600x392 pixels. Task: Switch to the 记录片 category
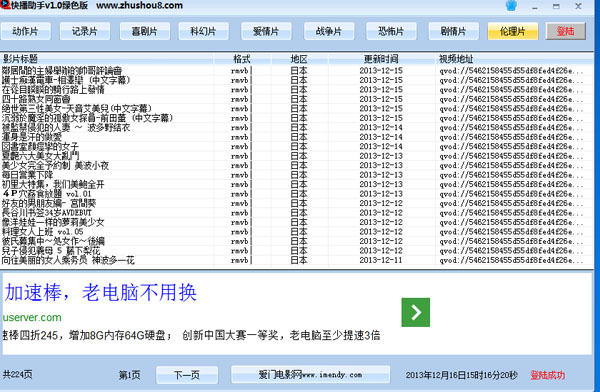(x=85, y=31)
